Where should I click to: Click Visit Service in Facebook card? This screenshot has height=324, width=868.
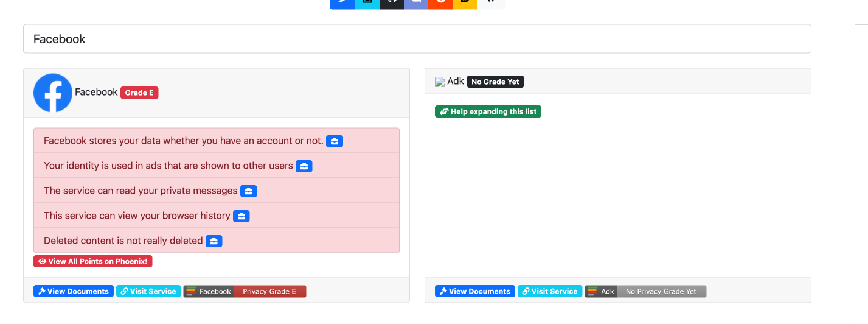(148, 291)
